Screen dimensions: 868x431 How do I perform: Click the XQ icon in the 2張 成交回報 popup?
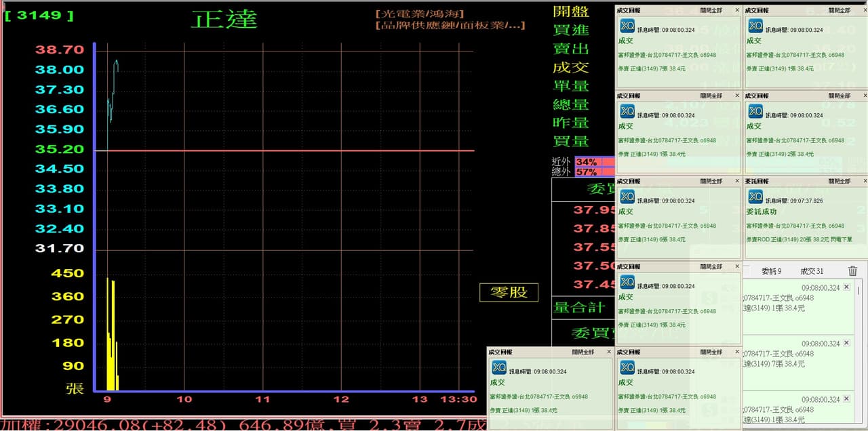tap(755, 111)
